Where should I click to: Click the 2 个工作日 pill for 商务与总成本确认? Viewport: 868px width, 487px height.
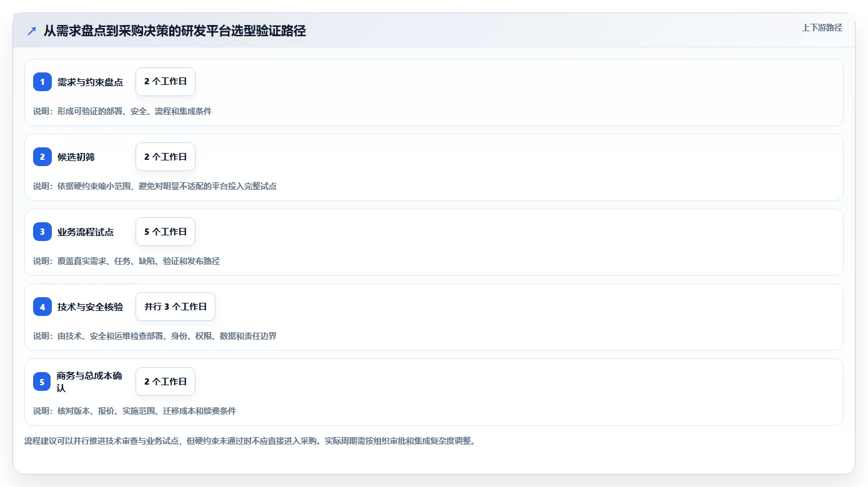(x=165, y=381)
